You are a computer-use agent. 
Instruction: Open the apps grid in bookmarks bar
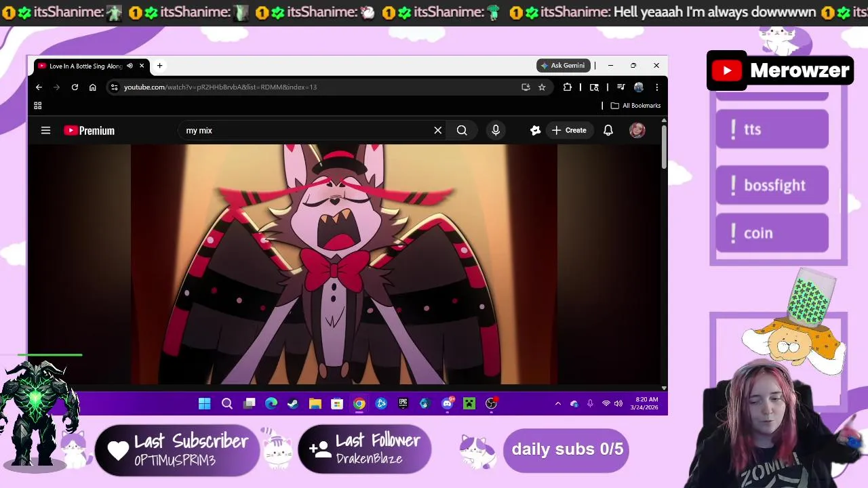coord(38,106)
